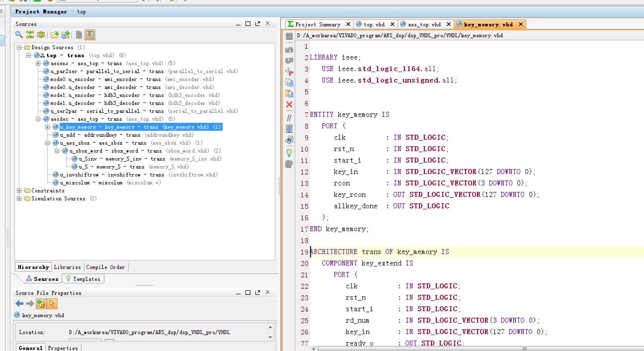Expand the Simulation Sources folder

pos(19,199)
